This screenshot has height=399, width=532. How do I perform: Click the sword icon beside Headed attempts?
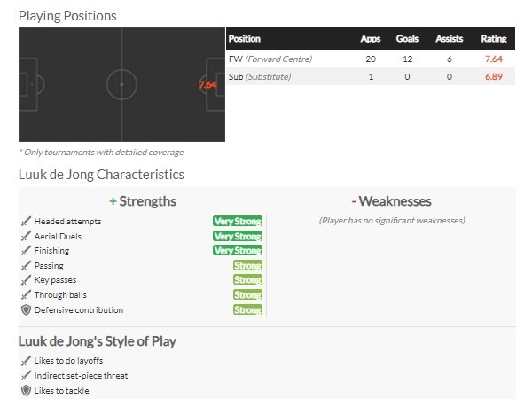pyautogui.click(x=26, y=221)
